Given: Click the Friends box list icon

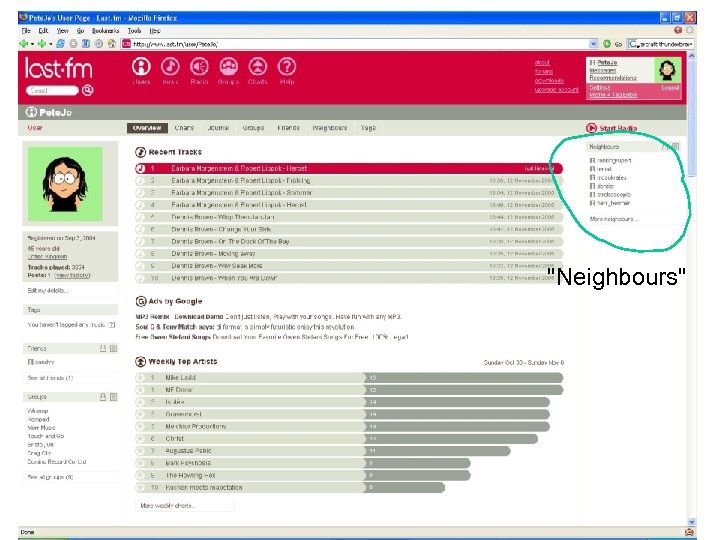Looking at the screenshot, I should click(113, 349).
